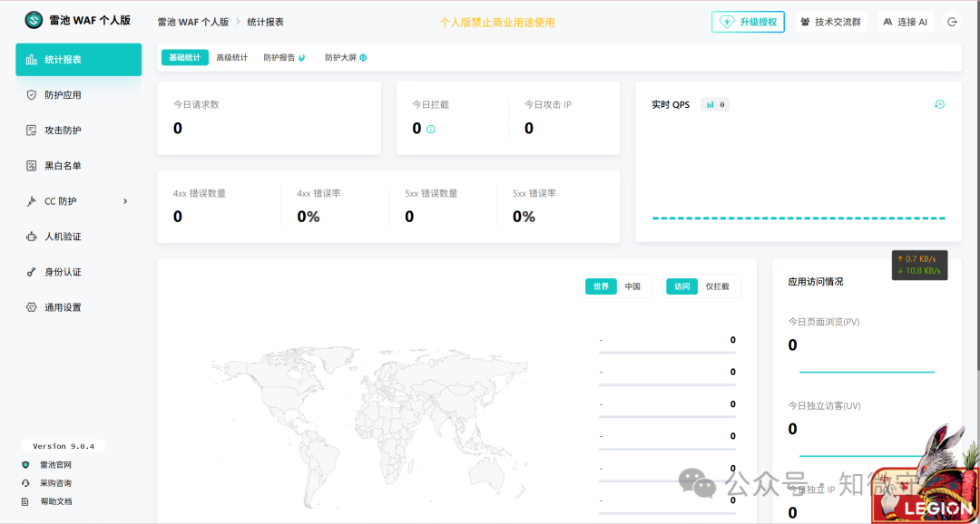Click the 雷池官网 shield icon
The width and height of the screenshot is (980, 524).
pyautogui.click(x=25, y=465)
